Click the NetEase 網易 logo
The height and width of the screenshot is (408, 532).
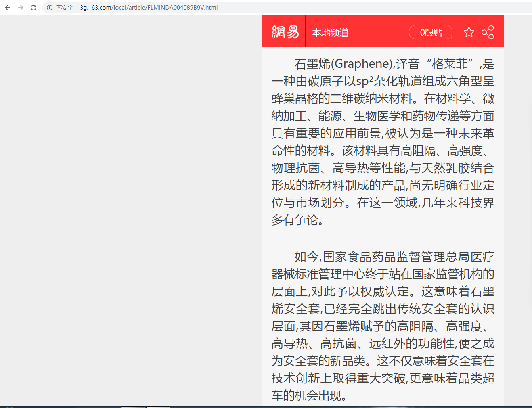point(285,32)
